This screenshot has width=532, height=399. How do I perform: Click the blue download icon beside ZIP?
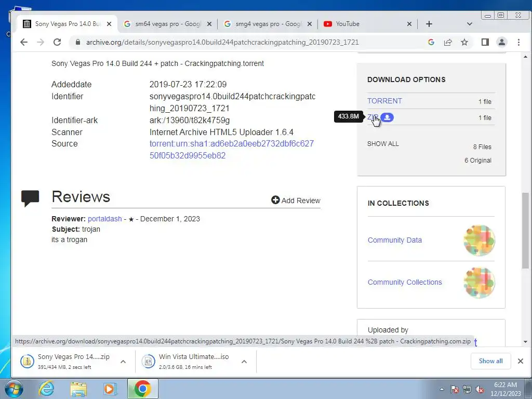click(387, 117)
